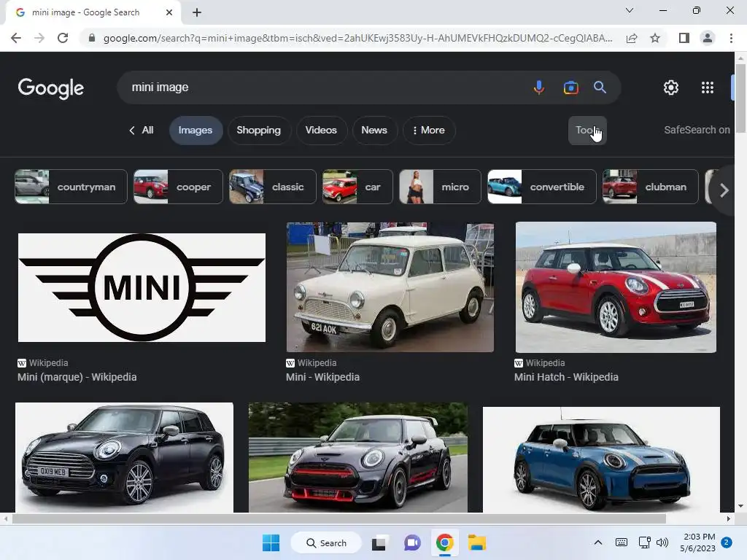Open the clock and date flyout
The width and height of the screenshot is (747, 560).
pos(697,542)
